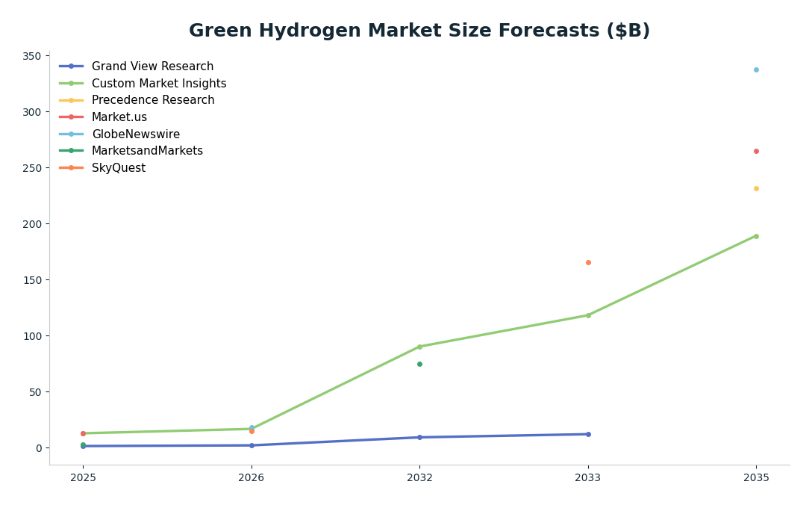Click the x-axis label 2033
812x505 pixels.
point(588,478)
